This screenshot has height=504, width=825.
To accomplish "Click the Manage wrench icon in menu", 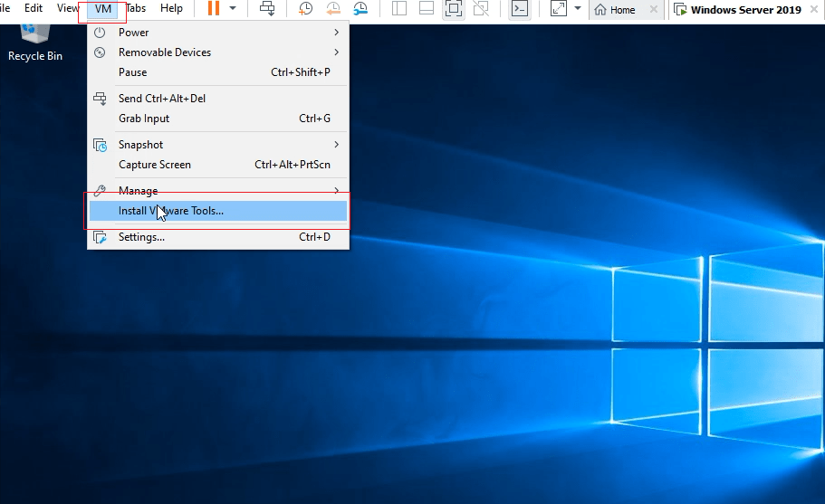I will pyautogui.click(x=100, y=190).
